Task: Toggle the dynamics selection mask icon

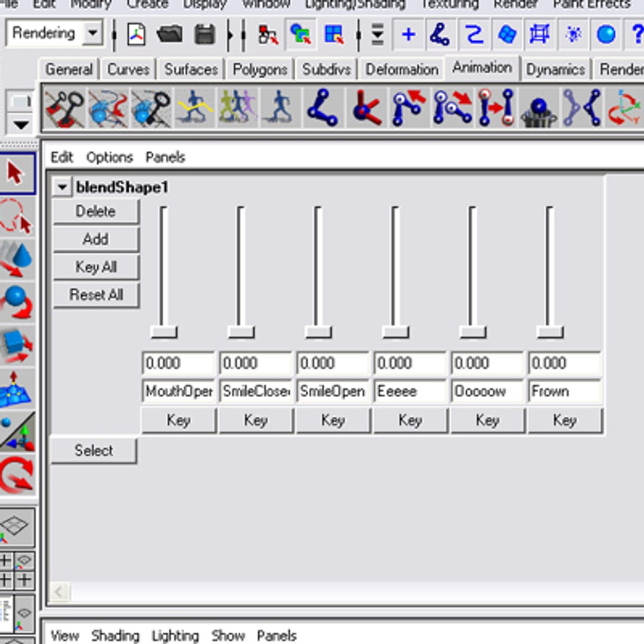Action: (574, 35)
